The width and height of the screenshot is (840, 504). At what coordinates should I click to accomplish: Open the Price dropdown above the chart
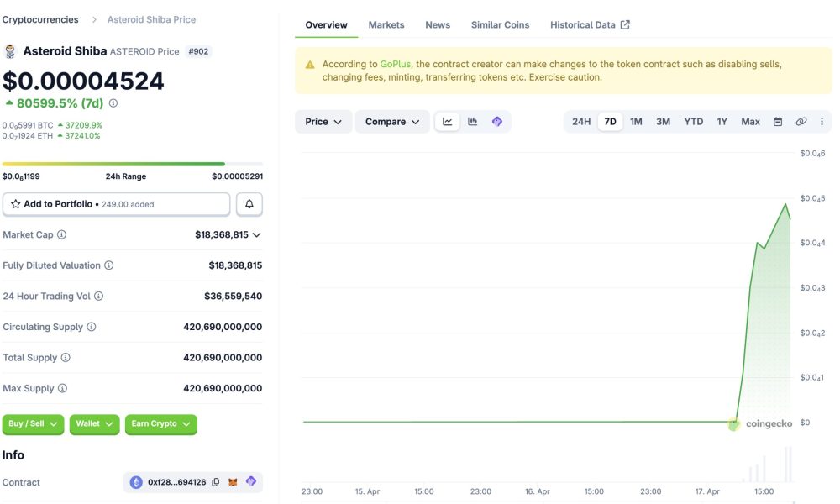click(x=323, y=121)
